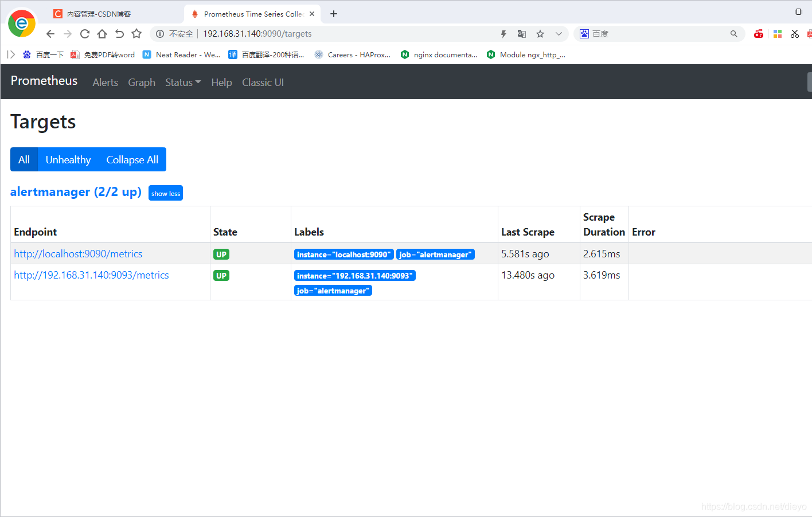Open the home page icon

[x=102, y=34]
